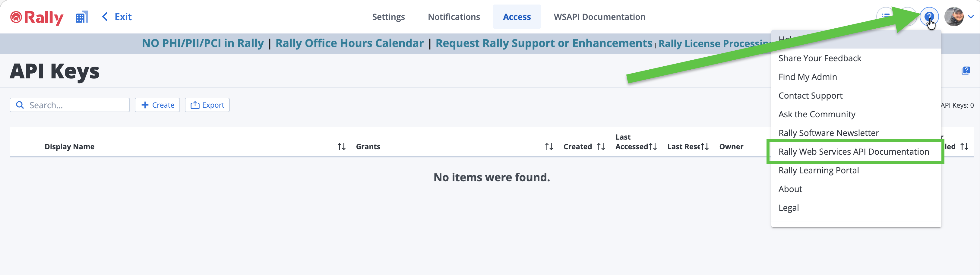Sort by Last Accessed arrows
Viewport: 980px width, 275px height.
pyautogui.click(x=653, y=147)
